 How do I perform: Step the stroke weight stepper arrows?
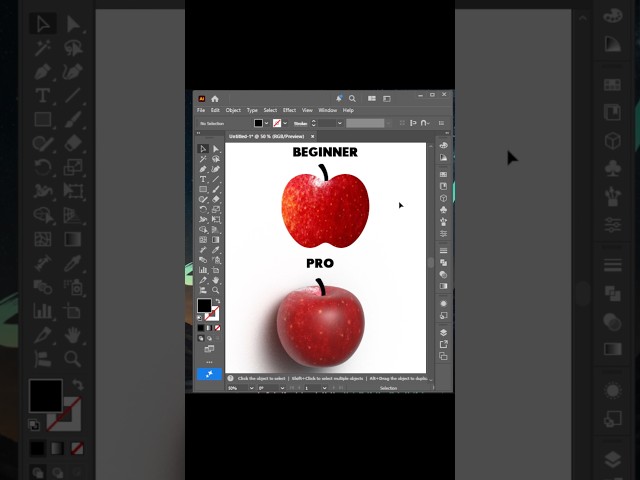313,123
